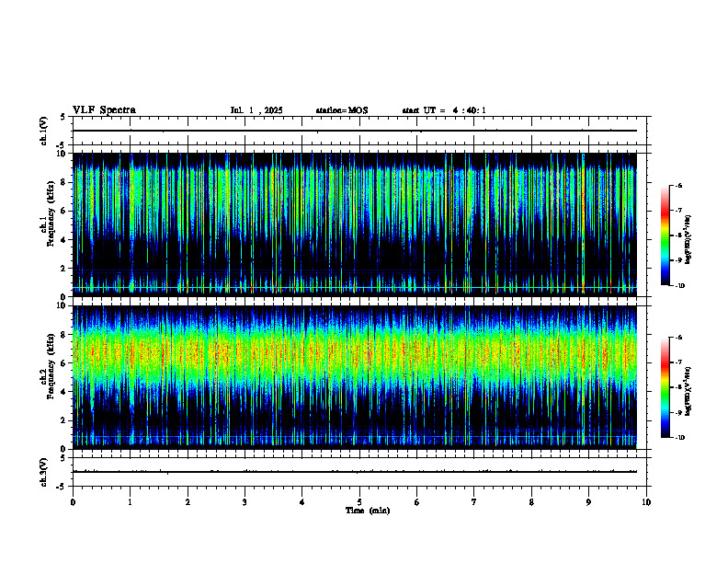Click inside the ch.1 spectrogram panel

tap(355, 224)
